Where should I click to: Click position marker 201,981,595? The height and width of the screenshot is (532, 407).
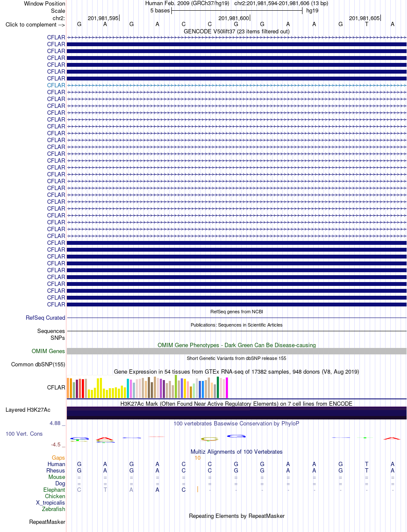pyautogui.click(x=103, y=18)
